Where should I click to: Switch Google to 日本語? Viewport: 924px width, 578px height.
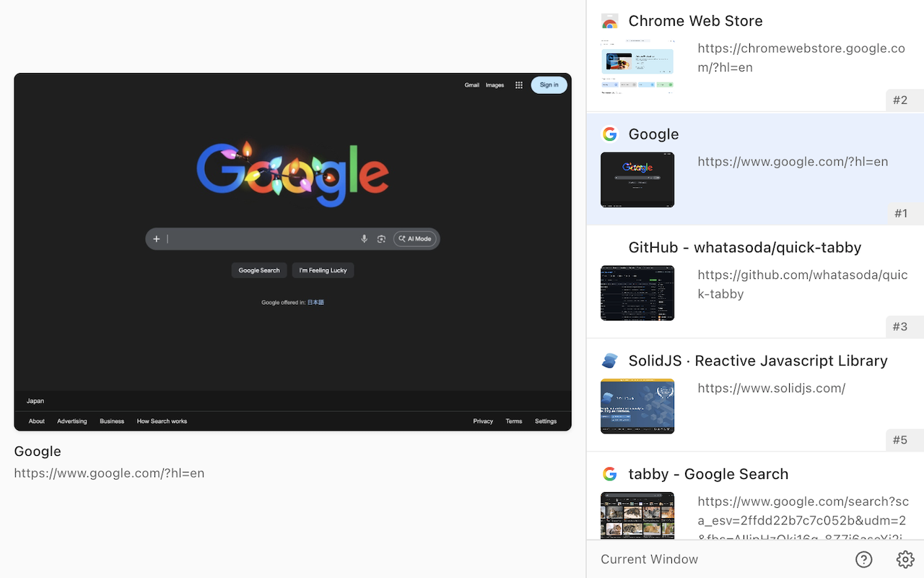click(x=315, y=302)
